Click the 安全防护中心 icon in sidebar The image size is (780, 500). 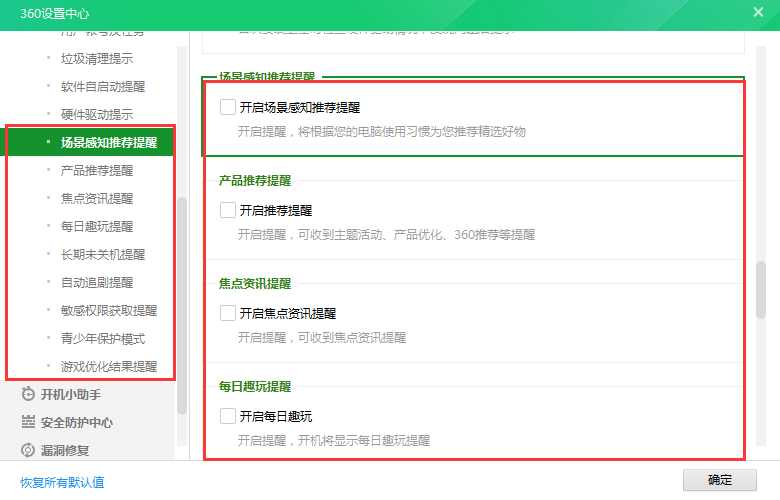click(28, 422)
